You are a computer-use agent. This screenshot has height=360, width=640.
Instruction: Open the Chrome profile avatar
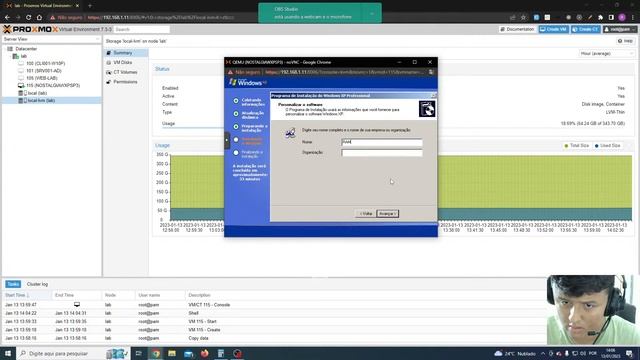(x=622, y=18)
